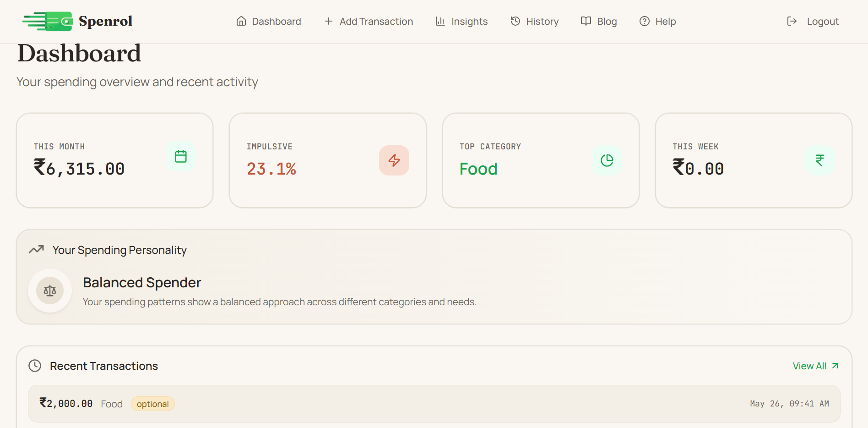Click the Spenrol wallet logo icon
The width and height of the screenshot is (868, 428).
click(x=48, y=21)
